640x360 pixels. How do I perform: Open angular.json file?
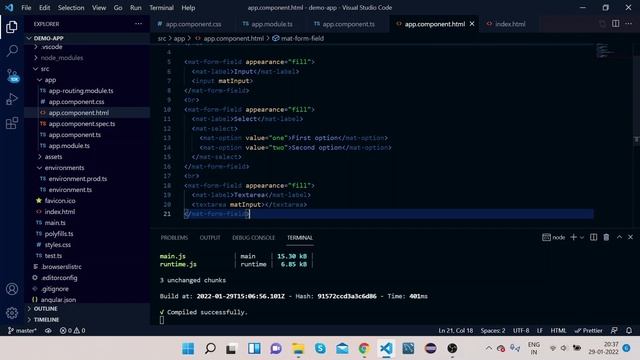coord(87,300)
